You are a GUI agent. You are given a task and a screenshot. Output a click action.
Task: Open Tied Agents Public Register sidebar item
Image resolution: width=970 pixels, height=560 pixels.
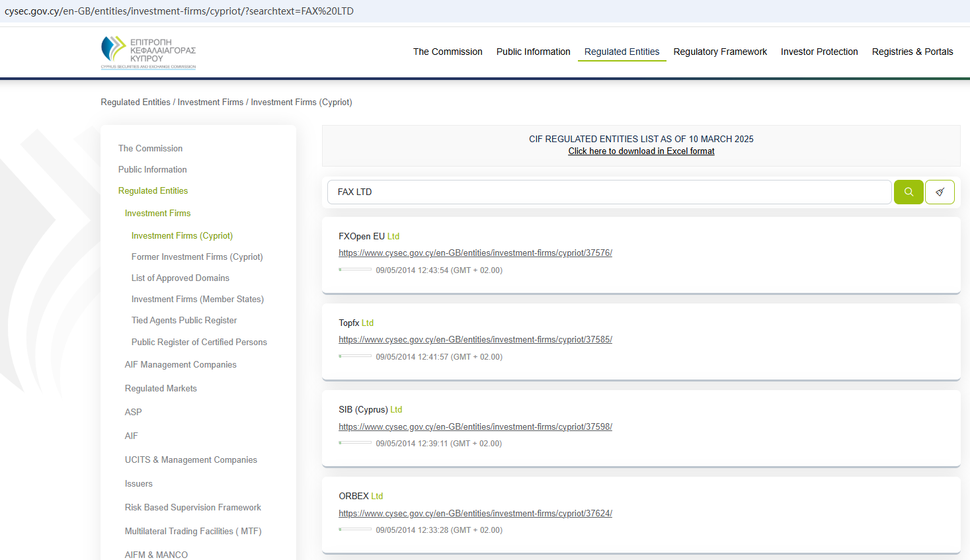[184, 320]
